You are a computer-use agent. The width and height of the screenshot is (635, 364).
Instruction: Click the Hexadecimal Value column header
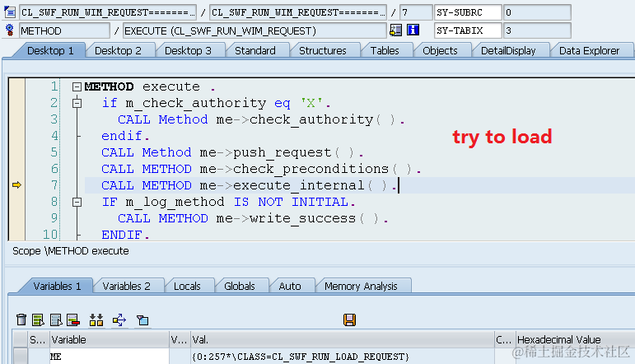point(576,339)
